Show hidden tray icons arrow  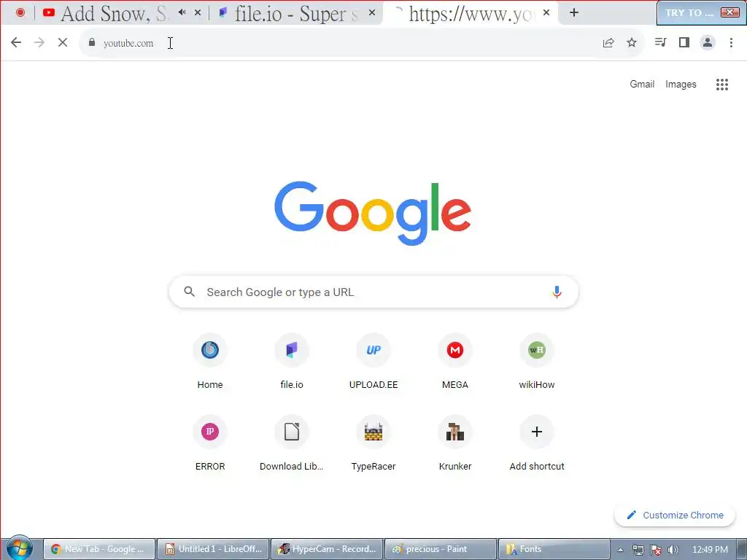point(620,550)
